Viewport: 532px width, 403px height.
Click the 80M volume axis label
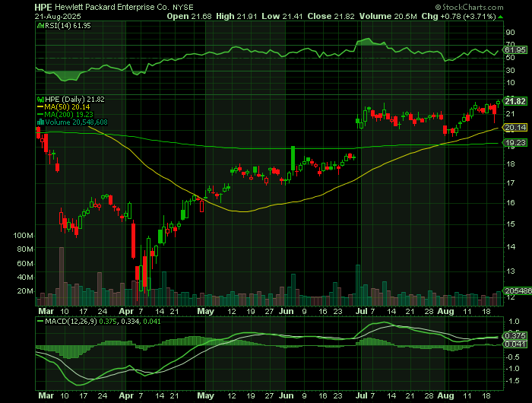pyautogui.click(x=25, y=249)
